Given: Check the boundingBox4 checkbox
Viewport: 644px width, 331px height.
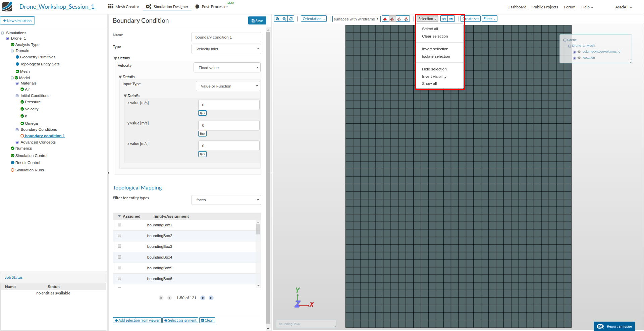Looking at the screenshot, I should [x=119, y=257].
